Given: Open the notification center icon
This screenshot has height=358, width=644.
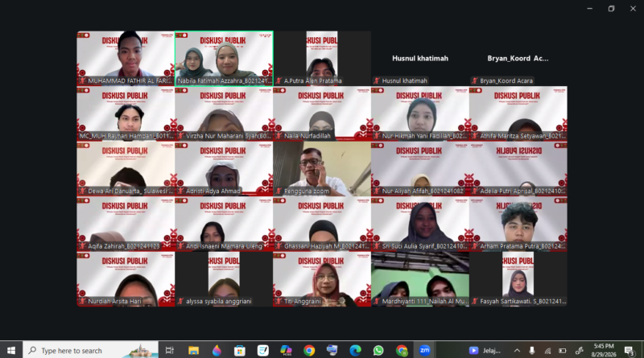Looking at the screenshot, I should pos(629,351).
